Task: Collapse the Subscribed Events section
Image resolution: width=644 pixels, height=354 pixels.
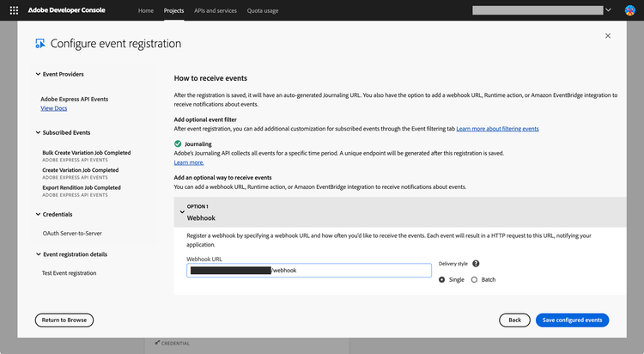Action: click(x=38, y=132)
